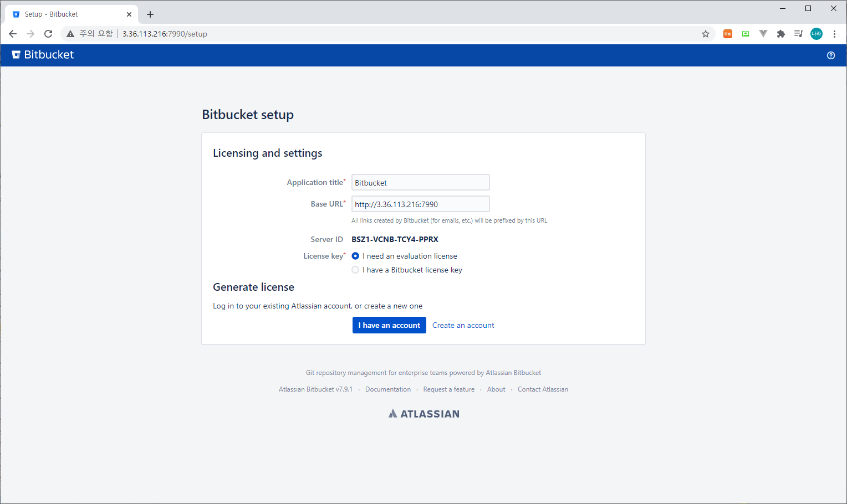Screen dimensions: 847x504
Task: Open the orange extension icon
Action: (x=728, y=34)
